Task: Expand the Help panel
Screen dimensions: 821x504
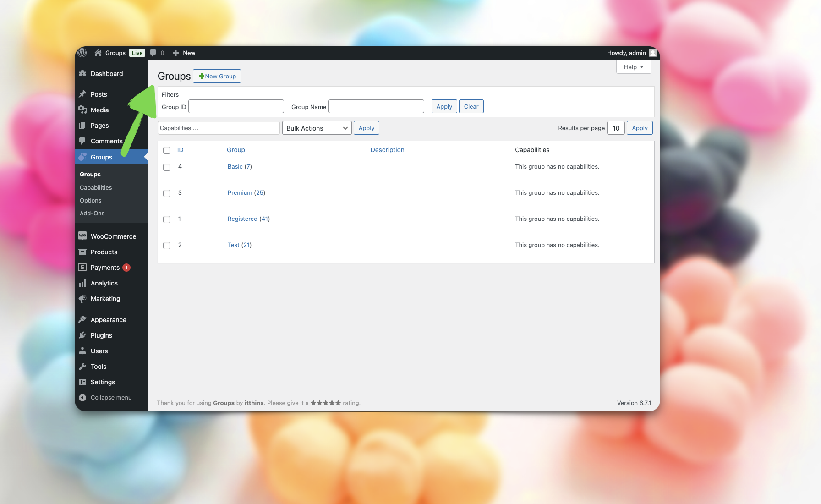Action: [633, 67]
